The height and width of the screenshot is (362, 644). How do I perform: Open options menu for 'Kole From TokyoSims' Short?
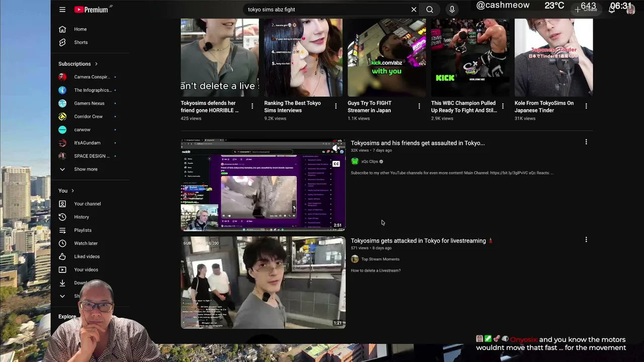(x=586, y=106)
